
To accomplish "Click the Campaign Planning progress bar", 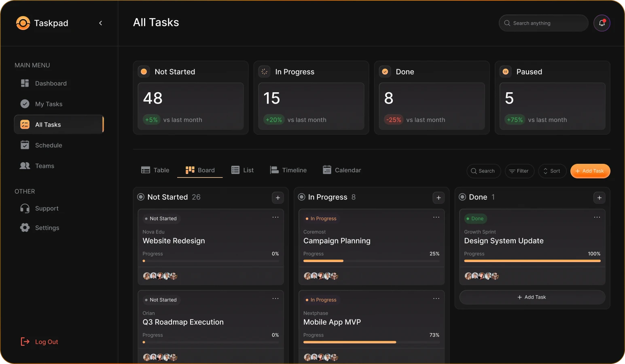I will point(371,261).
